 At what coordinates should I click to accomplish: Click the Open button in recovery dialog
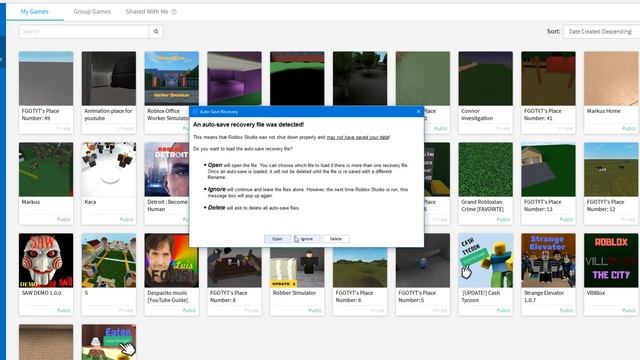click(277, 239)
